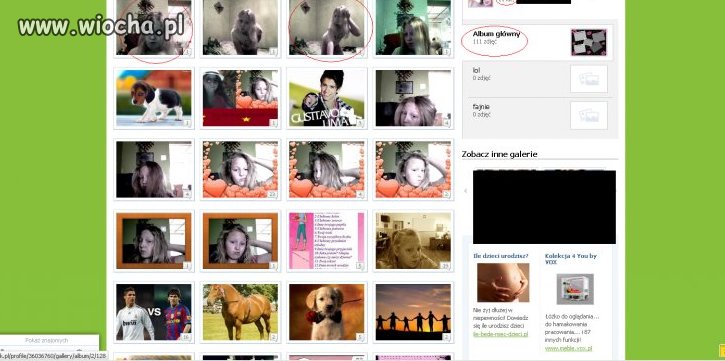Open the collage thumbnail with red band and crown
This screenshot has height=361, width=725.
click(x=240, y=98)
